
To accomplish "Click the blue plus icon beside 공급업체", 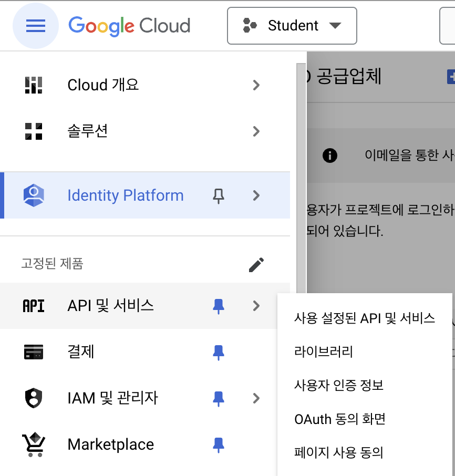I will point(451,77).
